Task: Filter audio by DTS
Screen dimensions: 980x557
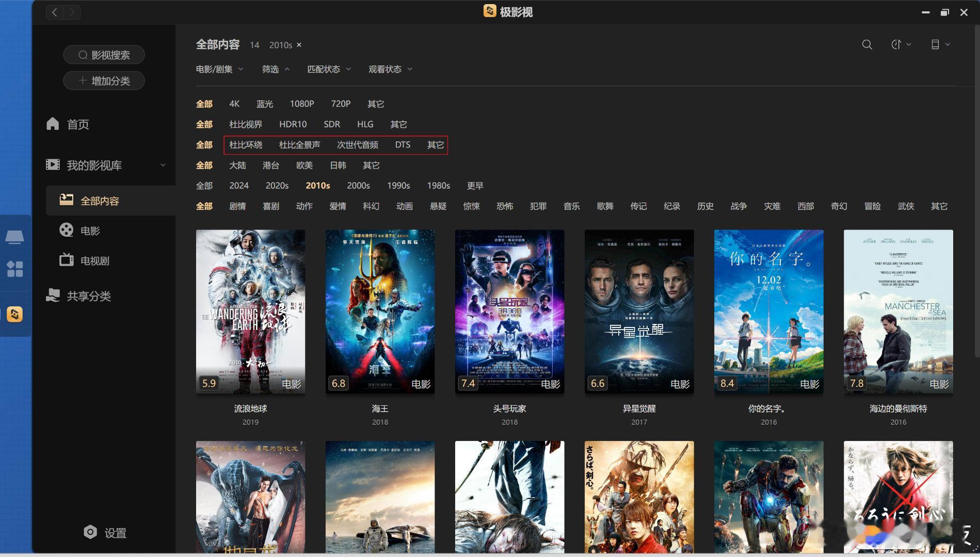Action: tap(403, 145)
